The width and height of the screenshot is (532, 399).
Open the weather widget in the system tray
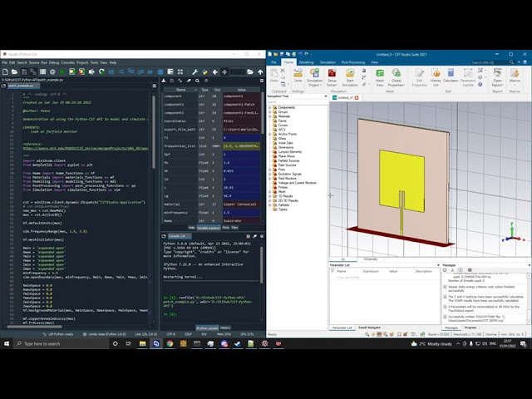pos(431,343)
